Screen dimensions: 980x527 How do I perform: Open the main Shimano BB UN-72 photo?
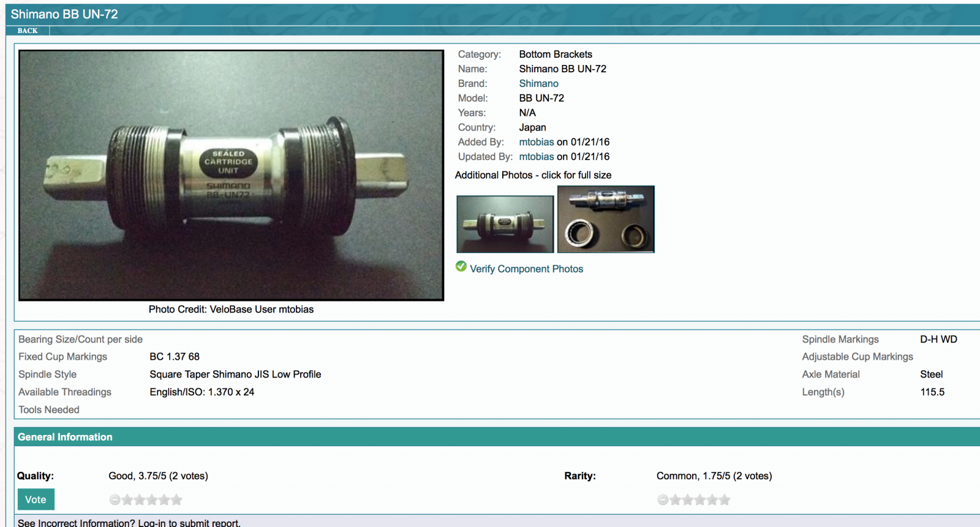click(x=231, y=175)
